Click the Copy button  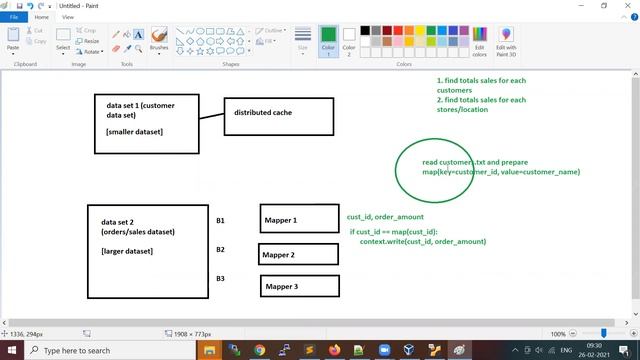pos(36,41)
